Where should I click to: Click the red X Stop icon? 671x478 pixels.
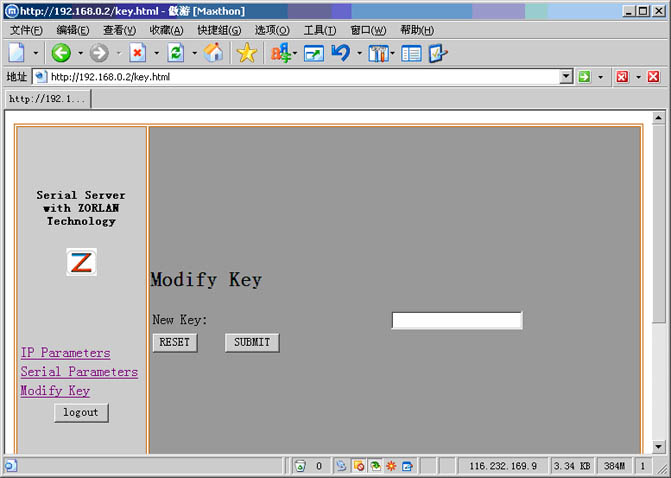[x=137, y=53]
